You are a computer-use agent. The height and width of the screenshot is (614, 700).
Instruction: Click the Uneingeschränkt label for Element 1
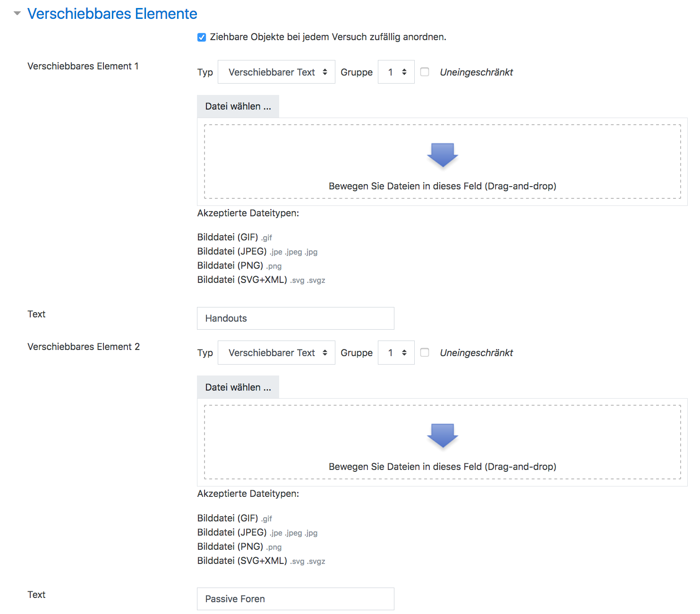476,72
